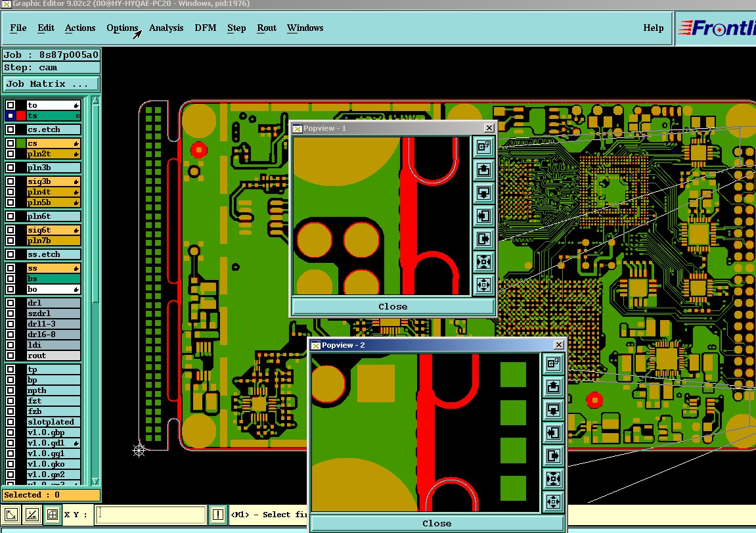Click the red color swatch of layer ts

(x=21, y=116)
